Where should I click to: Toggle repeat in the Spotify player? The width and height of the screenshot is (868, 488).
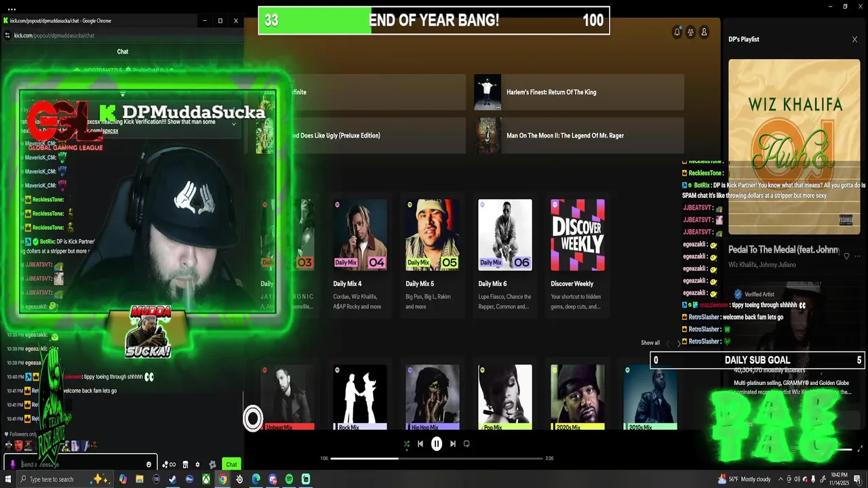467,444
